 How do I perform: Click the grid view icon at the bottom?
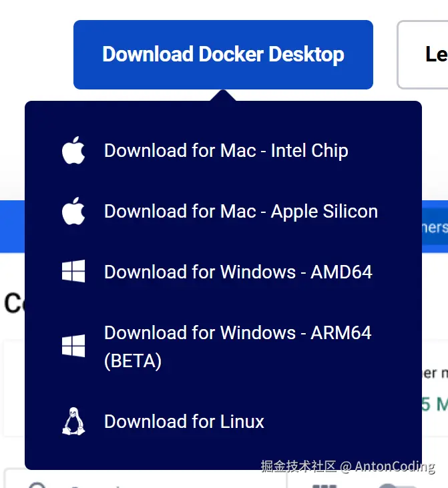[324, 482]
